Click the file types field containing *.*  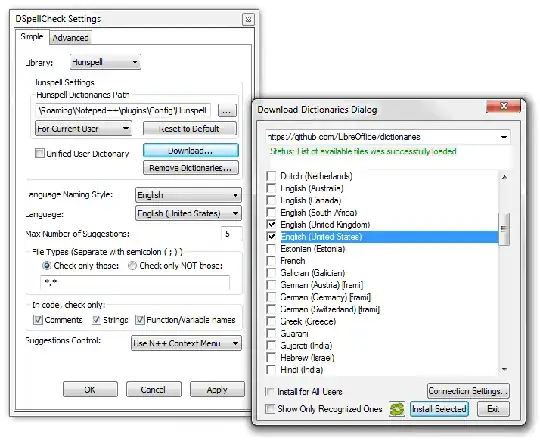pos(135,283)
